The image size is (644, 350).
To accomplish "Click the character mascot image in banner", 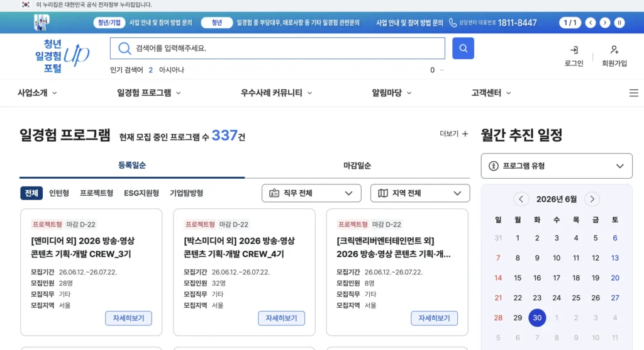I will point(42,23).
